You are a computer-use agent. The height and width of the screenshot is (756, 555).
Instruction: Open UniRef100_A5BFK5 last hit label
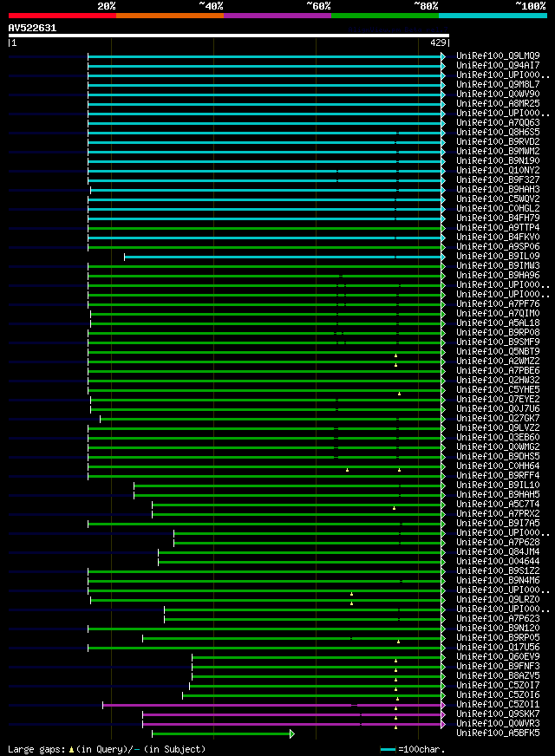pyautogui.click(x=498, y=733)
